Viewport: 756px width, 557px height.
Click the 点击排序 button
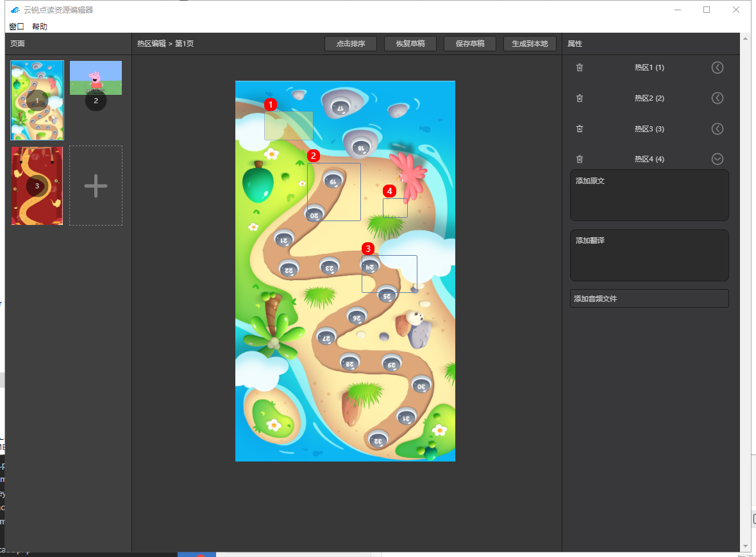351,44
